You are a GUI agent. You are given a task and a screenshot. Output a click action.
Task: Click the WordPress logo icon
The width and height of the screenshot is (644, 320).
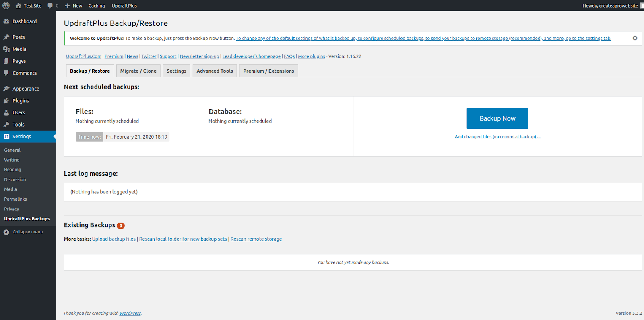(6, 6)
